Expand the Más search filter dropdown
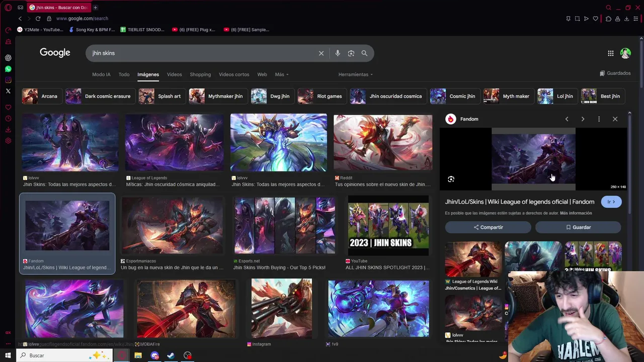 point(281,74)
